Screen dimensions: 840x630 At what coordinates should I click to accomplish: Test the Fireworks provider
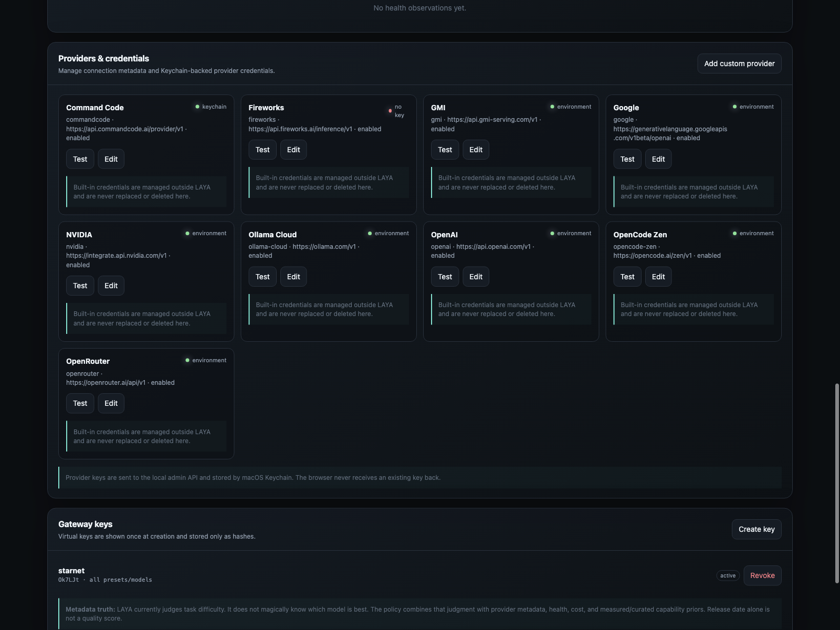point(262,150)
